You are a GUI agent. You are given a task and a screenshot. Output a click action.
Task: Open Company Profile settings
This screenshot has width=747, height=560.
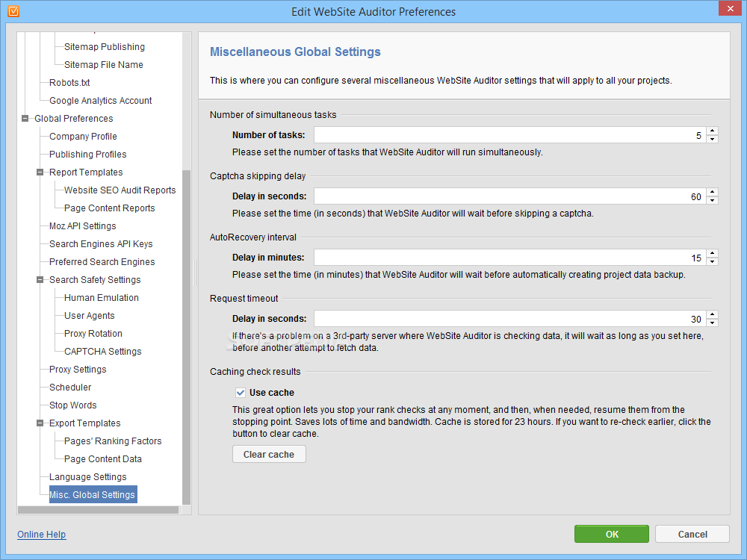pos(83,137)
